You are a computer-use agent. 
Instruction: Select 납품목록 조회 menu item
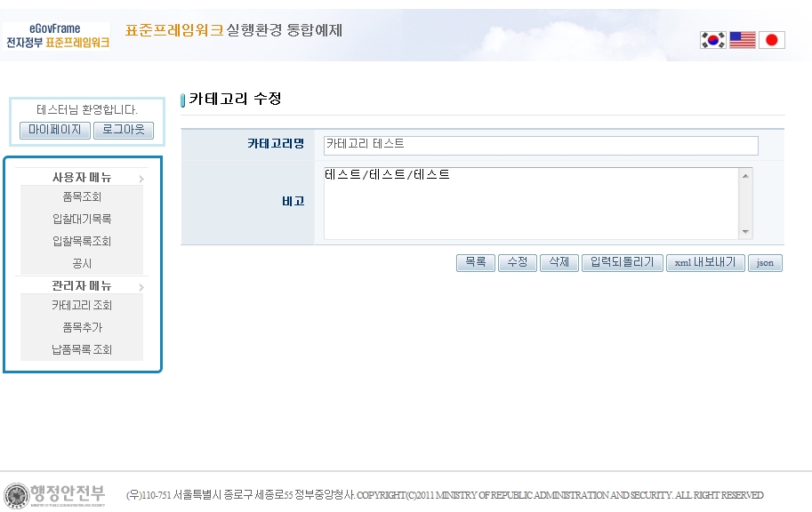click(82, 349)
